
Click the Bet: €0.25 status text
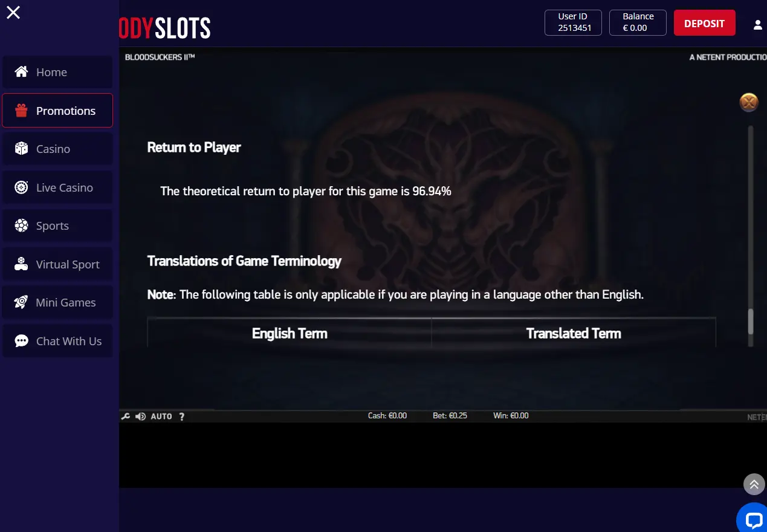tap(450, 416)
